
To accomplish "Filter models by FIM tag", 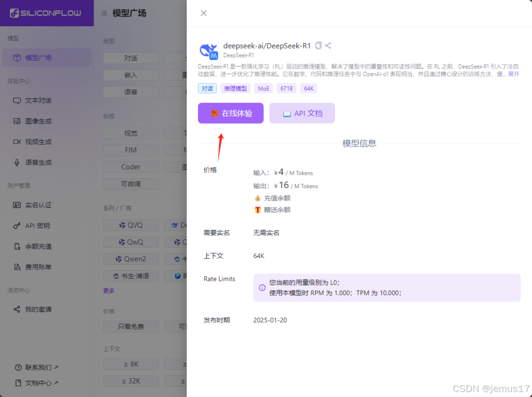I will click(x=131, y=150).
